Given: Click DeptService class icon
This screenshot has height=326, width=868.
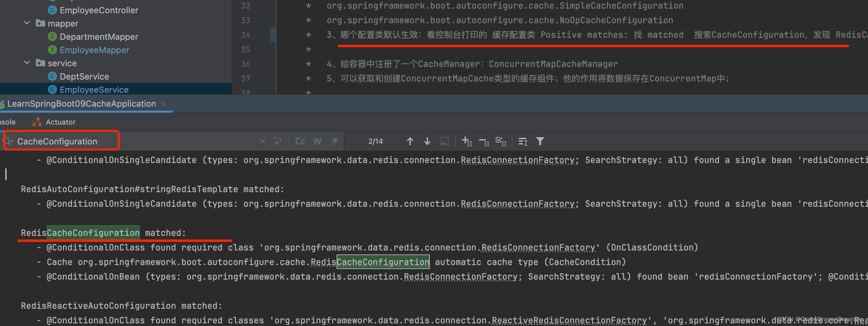Looking at the screenshot, I should point(52,77).
